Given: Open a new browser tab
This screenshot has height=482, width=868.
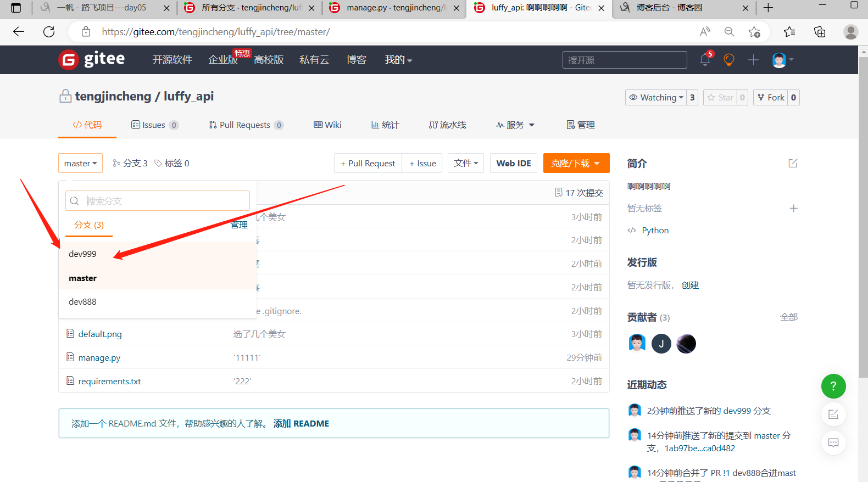Looking at the screenshot, I should click(768, 8).
